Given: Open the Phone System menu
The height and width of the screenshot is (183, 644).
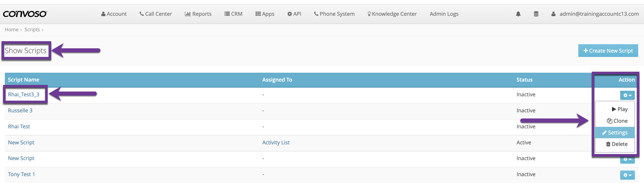Looking at the screenshot, I should click(x=334, y=14).
